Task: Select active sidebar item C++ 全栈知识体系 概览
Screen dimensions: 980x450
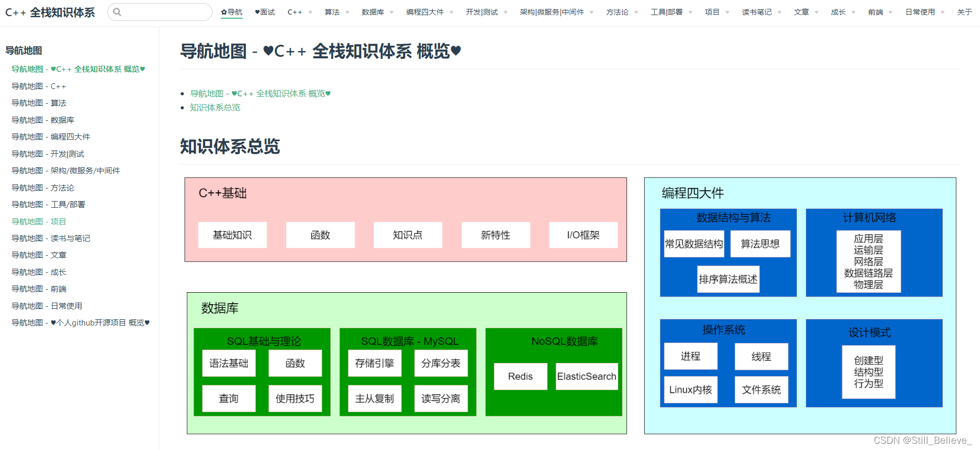Action: click(x=78, y=69)
